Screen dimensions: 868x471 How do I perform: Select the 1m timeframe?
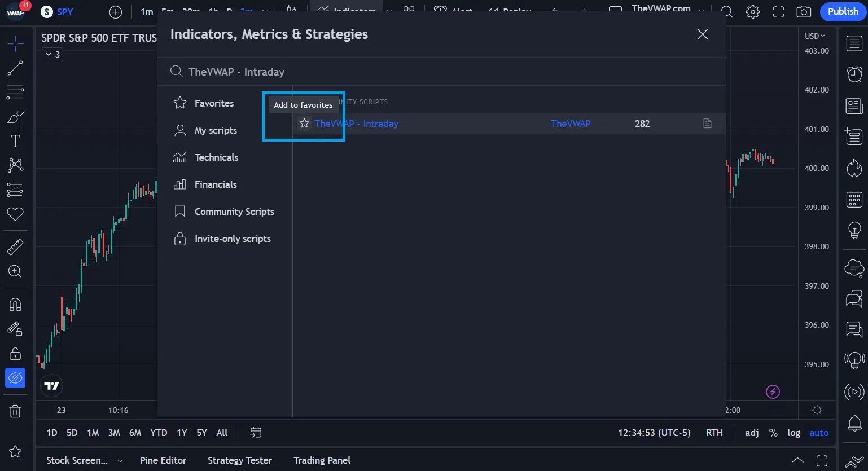(147, 12)
